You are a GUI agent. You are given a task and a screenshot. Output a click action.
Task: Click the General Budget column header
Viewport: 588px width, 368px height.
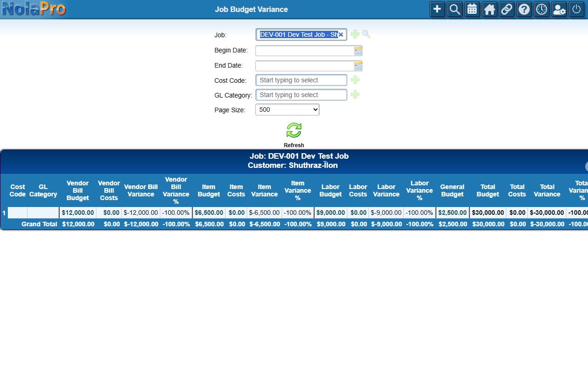point(452,190)
